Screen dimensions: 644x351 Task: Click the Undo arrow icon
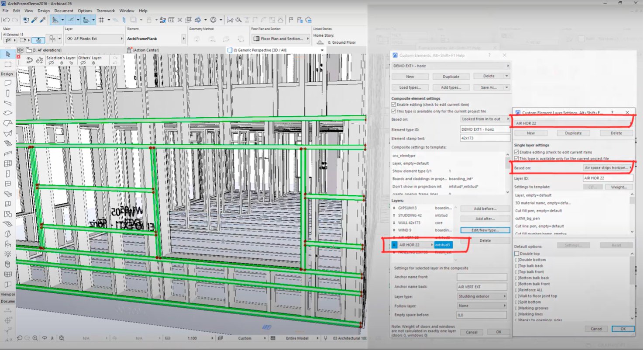pyautogui.click(x=6, y=20)
